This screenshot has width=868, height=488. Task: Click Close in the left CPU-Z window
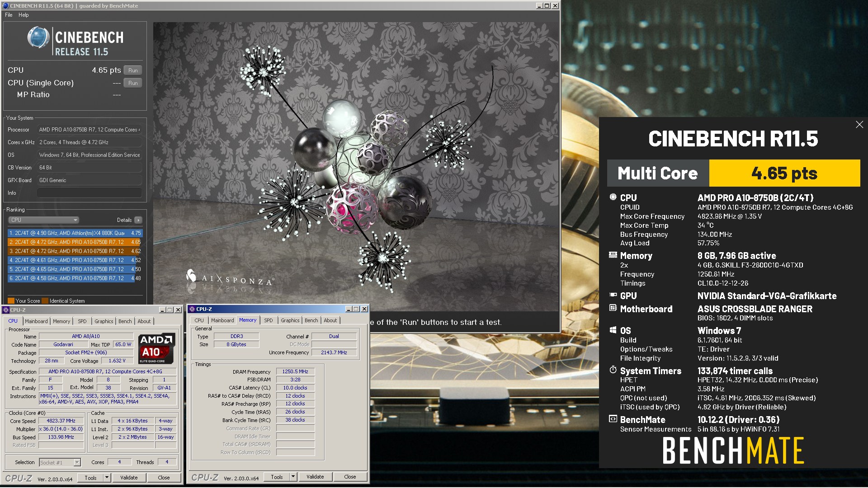(x=164, y=478)
